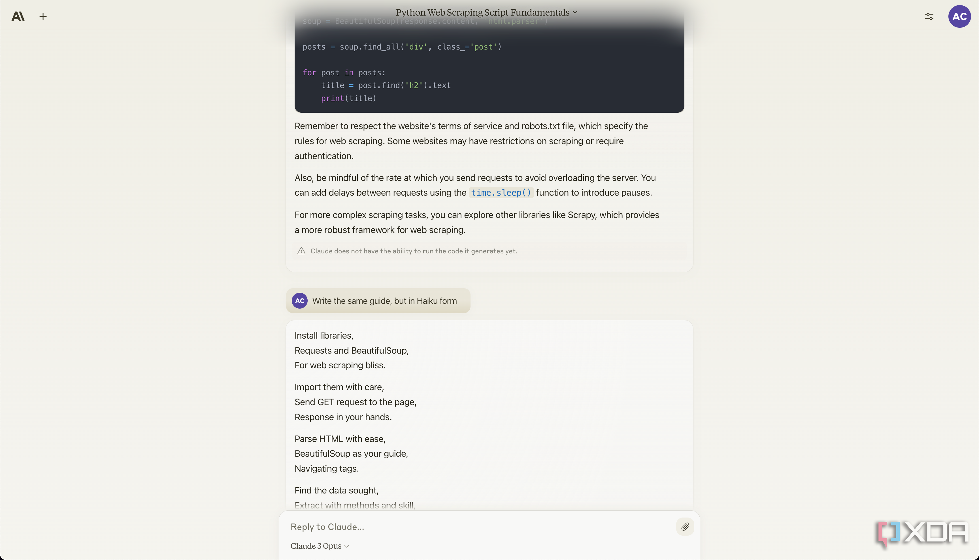Click the Anthropic logo icon
Viewport: 979px width, 560px height.
18,16
